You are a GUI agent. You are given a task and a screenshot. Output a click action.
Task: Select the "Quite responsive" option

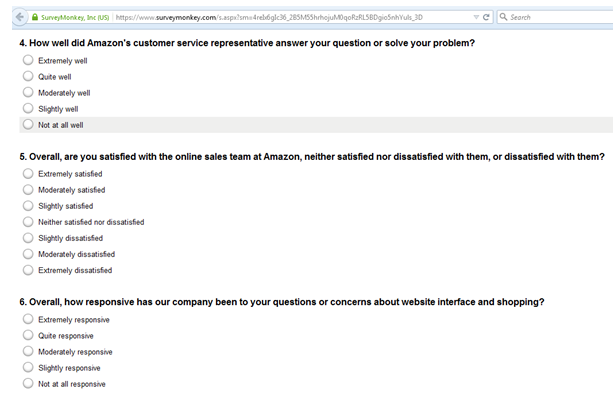[x=28, y=335]
